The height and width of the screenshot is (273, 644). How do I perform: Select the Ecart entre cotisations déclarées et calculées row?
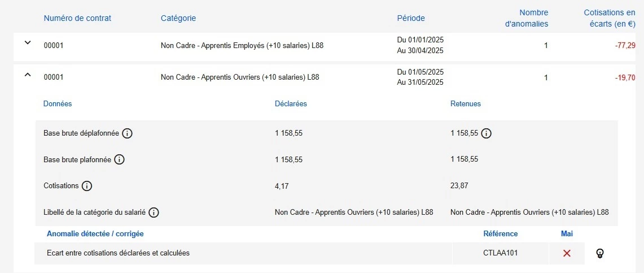click(x=119, y=253)
